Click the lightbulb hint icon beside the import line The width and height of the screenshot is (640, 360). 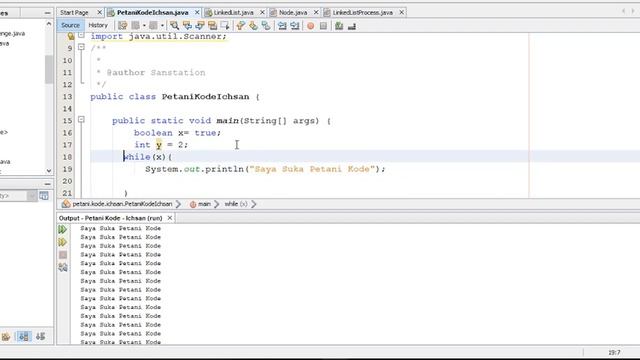click(x=71, y=36)
